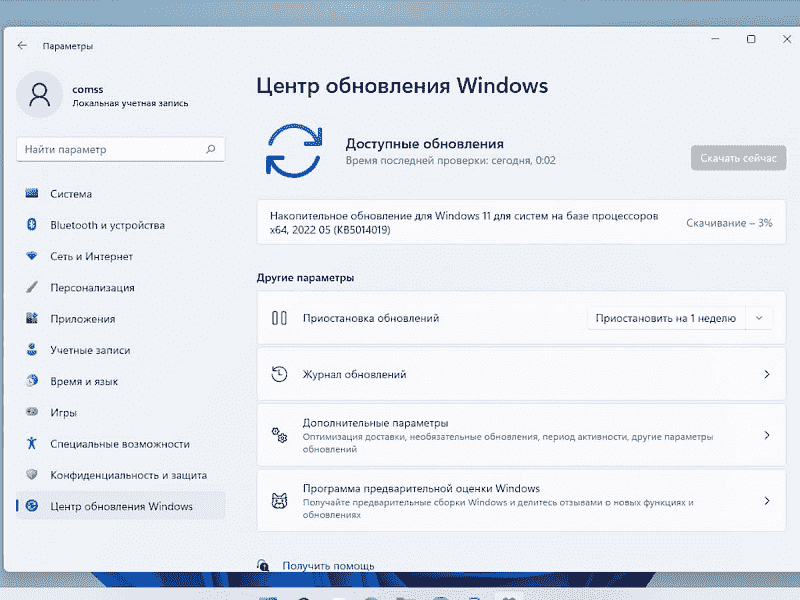Open Персонализация settings

120,287
